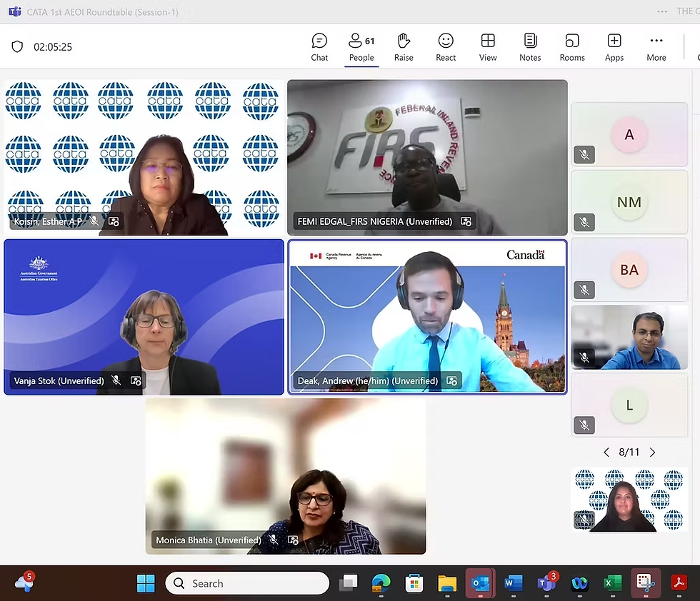Raise your hand in the meeting
The width and height of the screenshot is (700, 601).
404,47
